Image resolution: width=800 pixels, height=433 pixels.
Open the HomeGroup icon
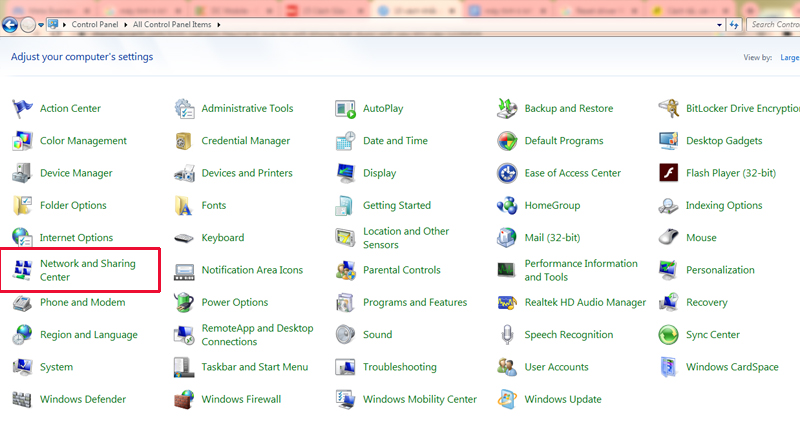(507, 206)
